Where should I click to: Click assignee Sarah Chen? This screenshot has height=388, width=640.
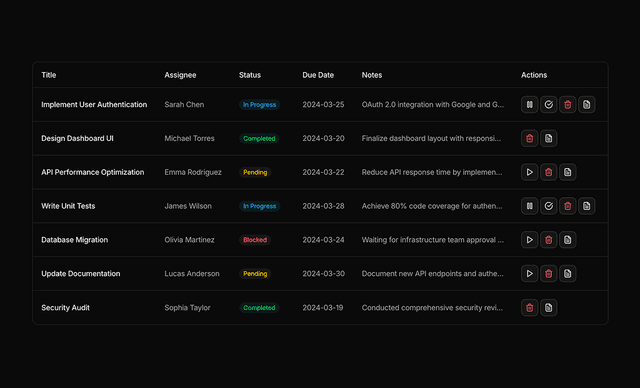point(184,104)
